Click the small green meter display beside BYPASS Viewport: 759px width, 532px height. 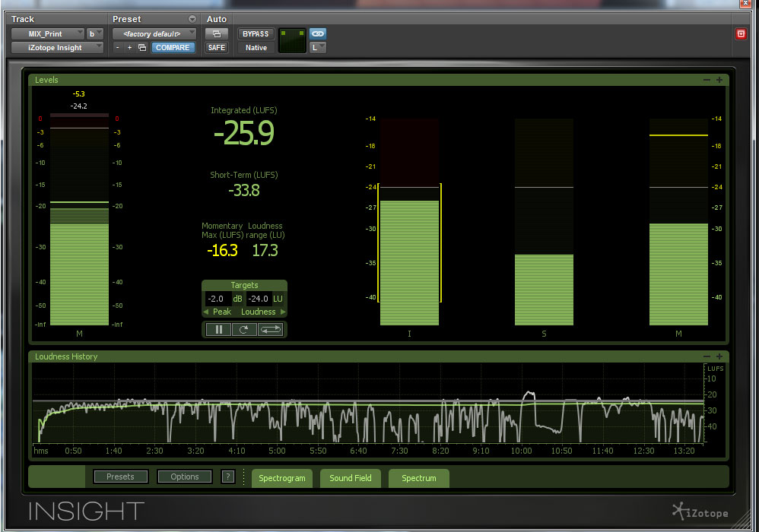[x=292, y=40]
